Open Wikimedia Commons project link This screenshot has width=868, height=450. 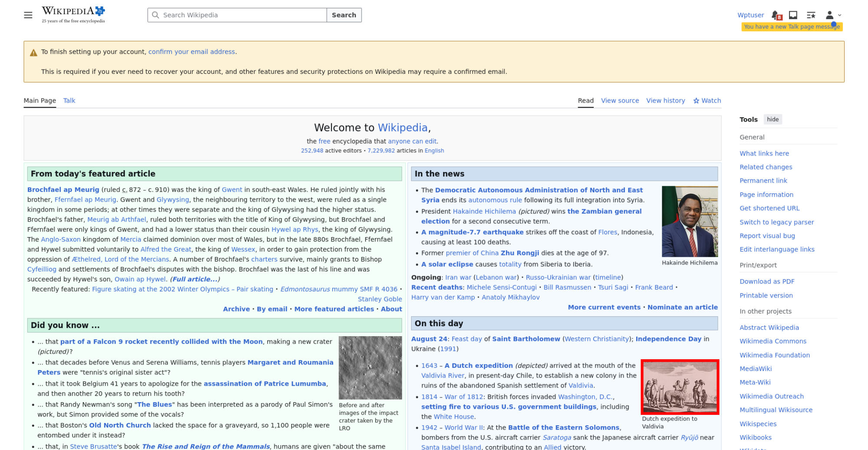773,341
